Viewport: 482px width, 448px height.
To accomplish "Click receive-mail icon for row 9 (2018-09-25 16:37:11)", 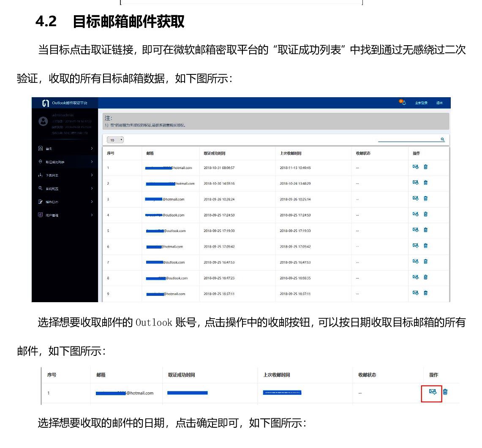I will [415, 293].
